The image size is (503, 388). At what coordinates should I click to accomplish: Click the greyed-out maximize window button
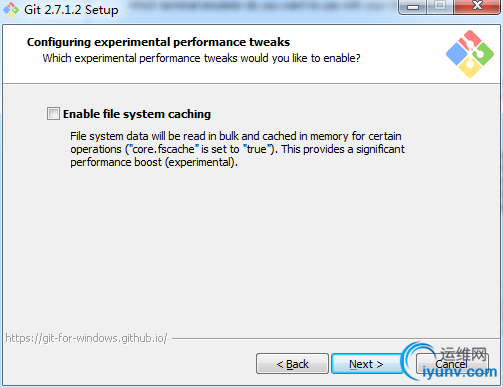[x=440, y=7]
